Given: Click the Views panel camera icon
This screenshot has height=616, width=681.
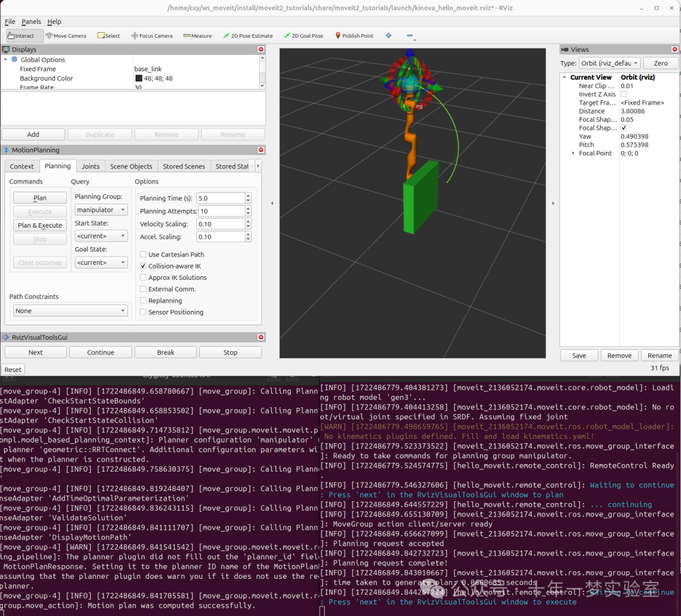Looking at the screenshot, I should pyautogui.click(x=564, y=50).
